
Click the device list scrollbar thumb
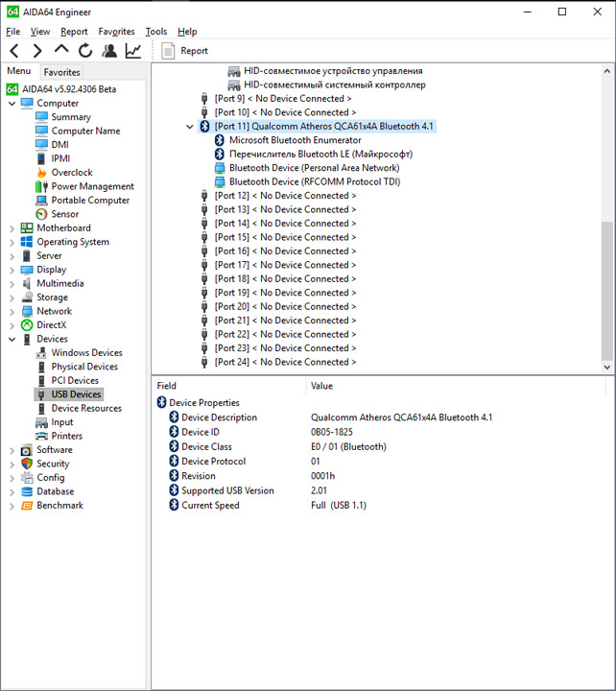pos(606,291)
